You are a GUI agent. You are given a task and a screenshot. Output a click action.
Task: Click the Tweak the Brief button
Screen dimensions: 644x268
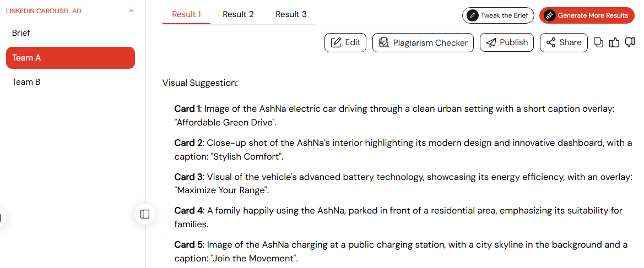tap(498, 15)
